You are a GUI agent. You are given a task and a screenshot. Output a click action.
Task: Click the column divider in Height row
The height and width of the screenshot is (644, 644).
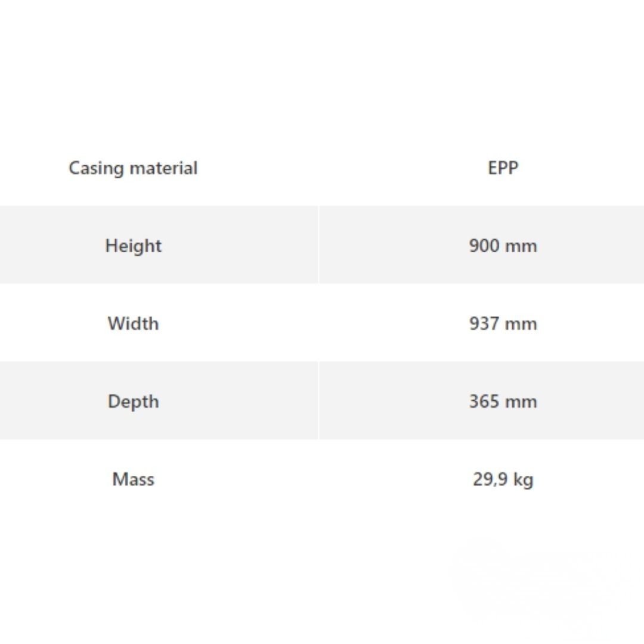318,245
